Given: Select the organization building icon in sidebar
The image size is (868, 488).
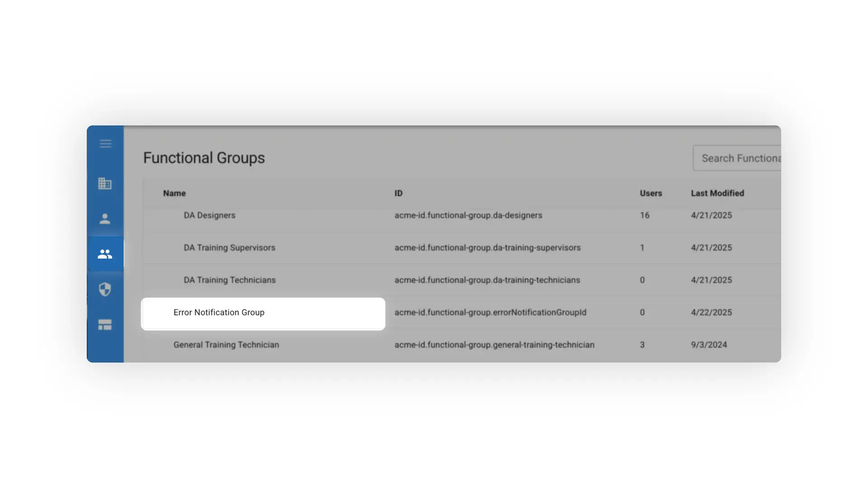Looking at the screenshot, I should tap(105, 183).
